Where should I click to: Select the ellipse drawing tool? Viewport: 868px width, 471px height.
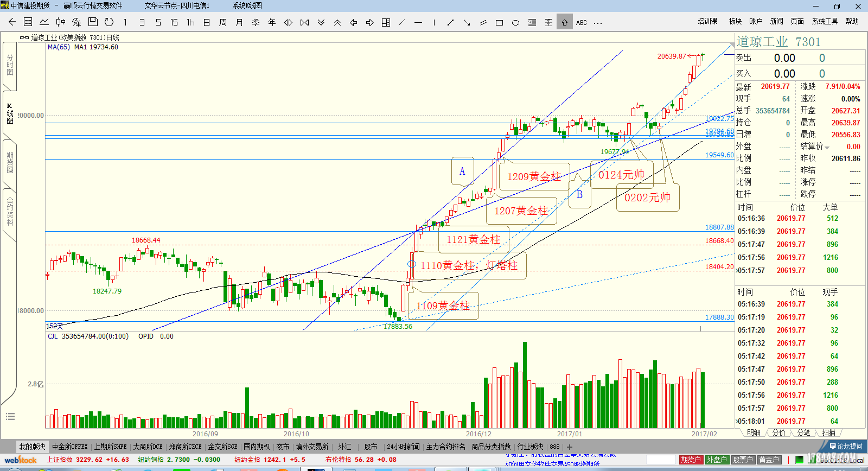516,22
